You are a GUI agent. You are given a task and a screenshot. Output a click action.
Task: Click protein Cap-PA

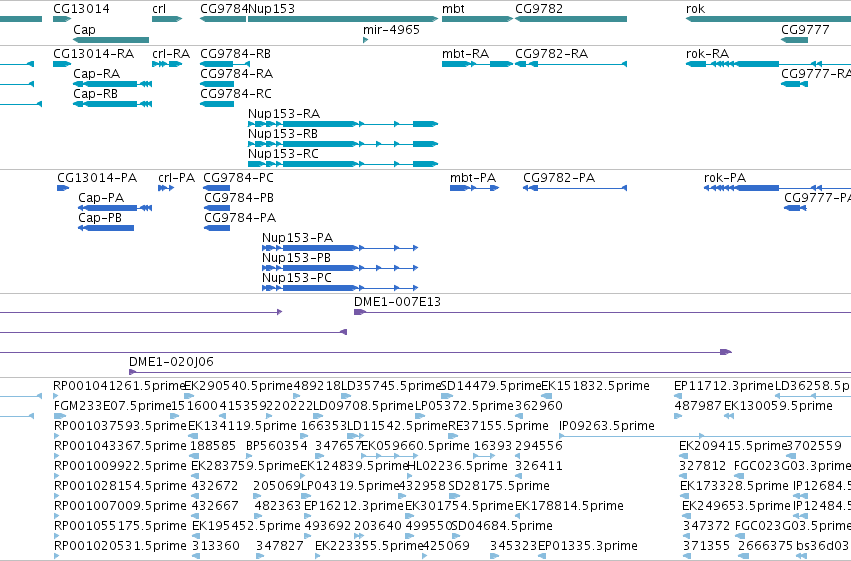point(101,198)
